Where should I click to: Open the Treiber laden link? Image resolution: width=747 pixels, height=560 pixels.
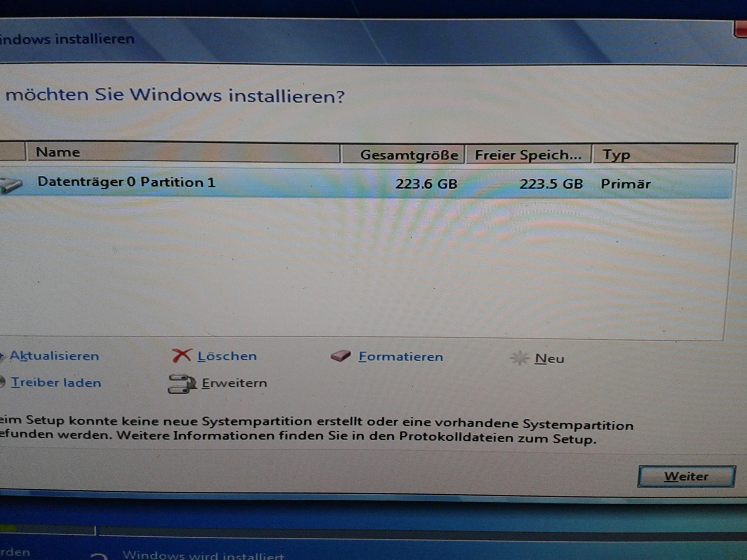click(x=56, y=383)
